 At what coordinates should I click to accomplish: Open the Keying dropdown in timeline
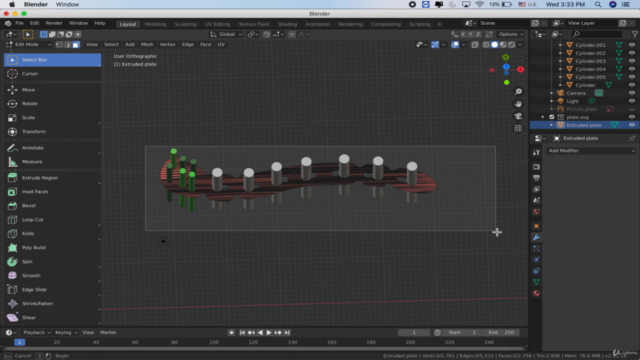pyautogui.click(x=66, y=333)
